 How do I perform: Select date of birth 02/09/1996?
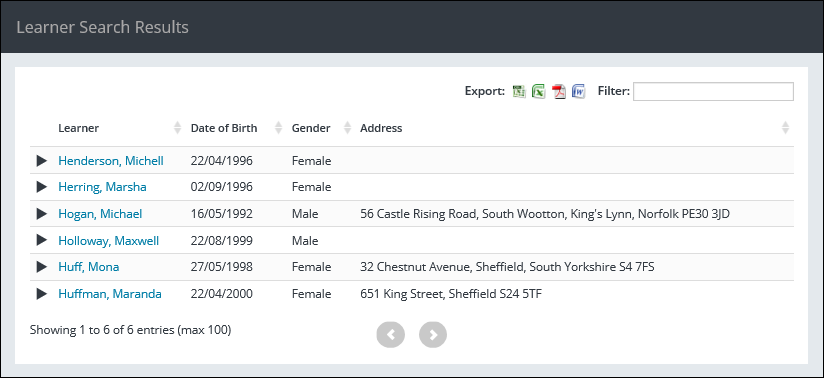pyautogui.click(x=222, y=187)
